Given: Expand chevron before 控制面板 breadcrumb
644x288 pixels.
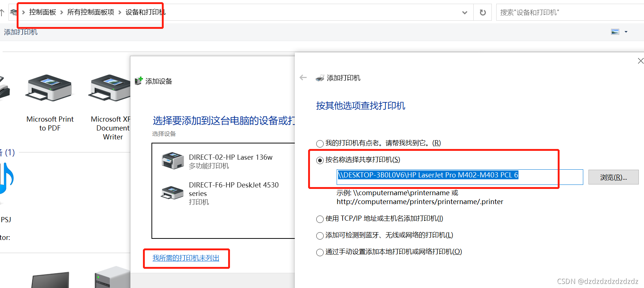Looking at the screenshot, I should tap(23, 13).
